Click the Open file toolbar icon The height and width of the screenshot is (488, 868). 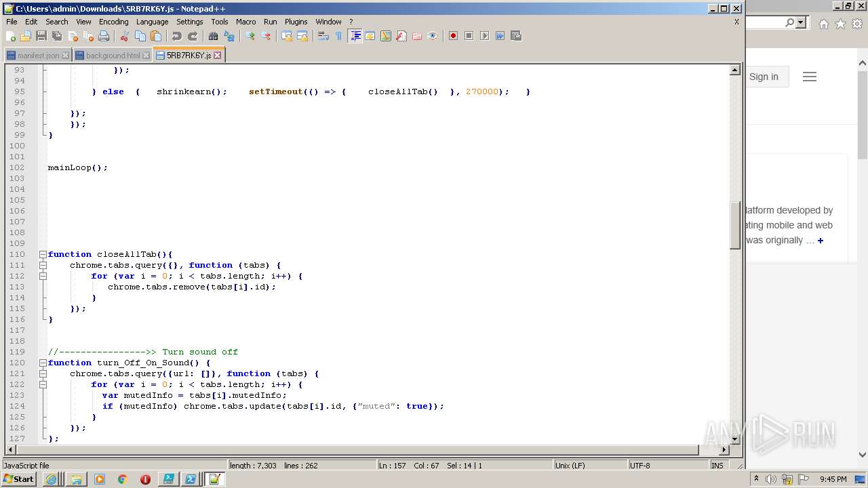pyautogui.click(x=26, y=36)
